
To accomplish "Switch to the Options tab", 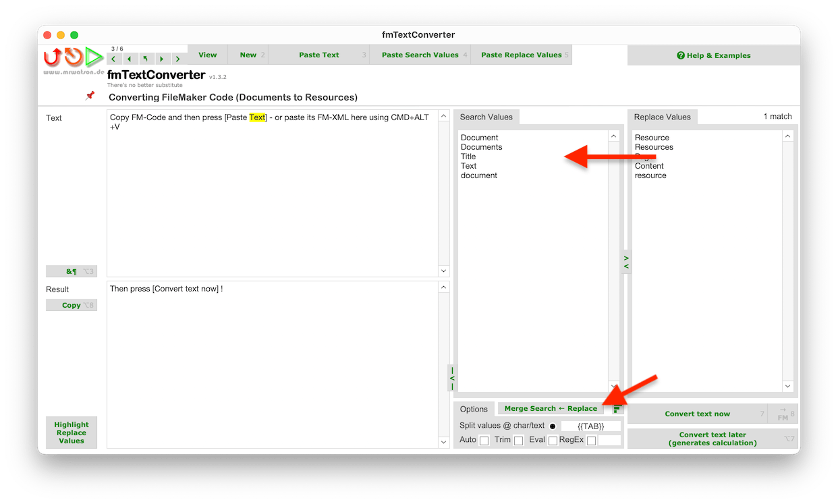I will [474, 409].
